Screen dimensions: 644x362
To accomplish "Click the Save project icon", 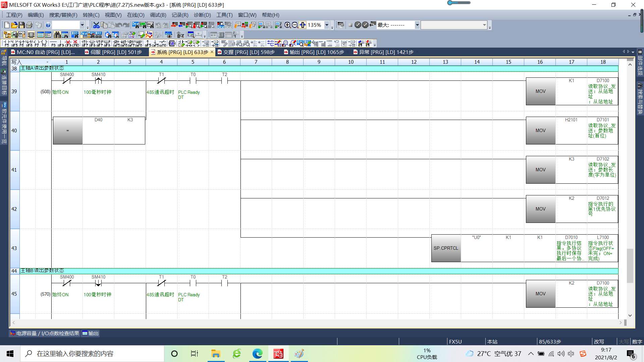I will (x=21, y=25).
